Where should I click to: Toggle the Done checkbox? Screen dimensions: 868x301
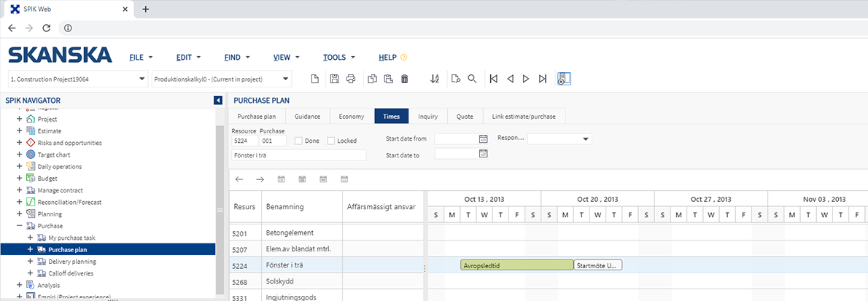(298, 141)
